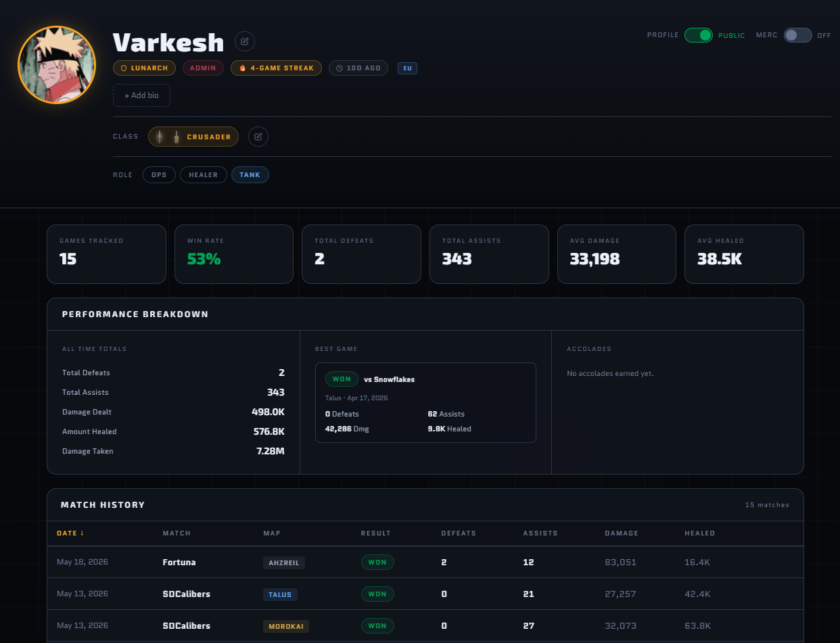840x643 pixels.
Task: Click the Damage Dealt 498.0K value
Action: [268, 412]
